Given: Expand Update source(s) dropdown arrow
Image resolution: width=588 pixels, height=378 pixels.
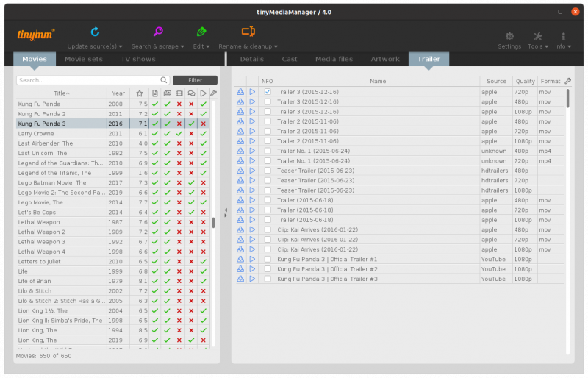Looking at the screenshot, I should pos(121,46).
